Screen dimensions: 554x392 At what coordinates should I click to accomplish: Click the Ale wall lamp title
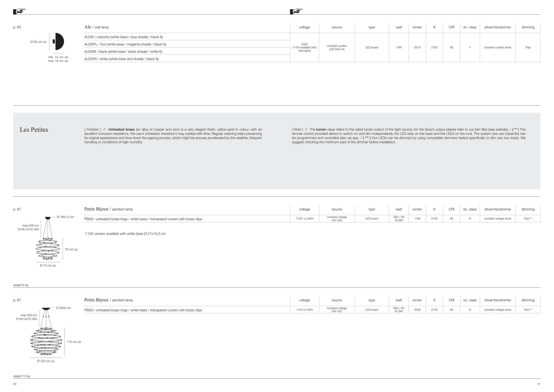coord(96,27)
